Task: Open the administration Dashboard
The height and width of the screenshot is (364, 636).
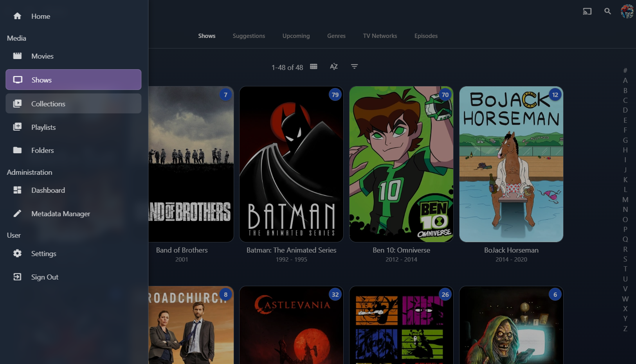Action: [x=48, y=190]
